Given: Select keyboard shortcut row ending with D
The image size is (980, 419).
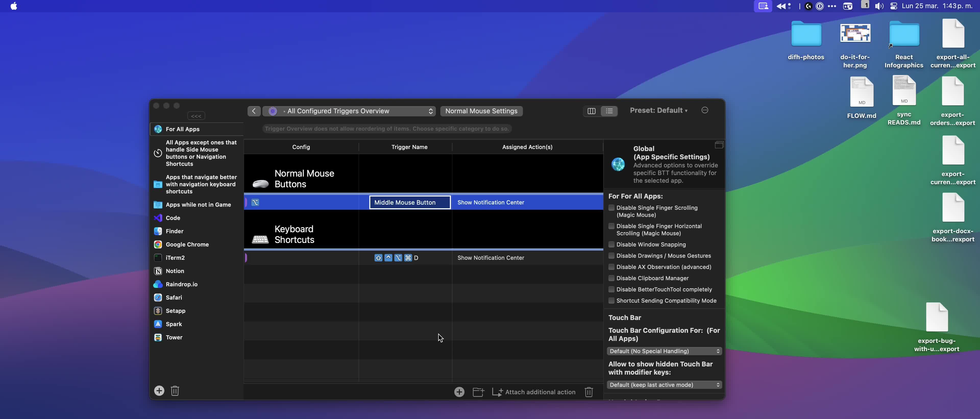Looking at the screenshot, I should pos(423,258).
